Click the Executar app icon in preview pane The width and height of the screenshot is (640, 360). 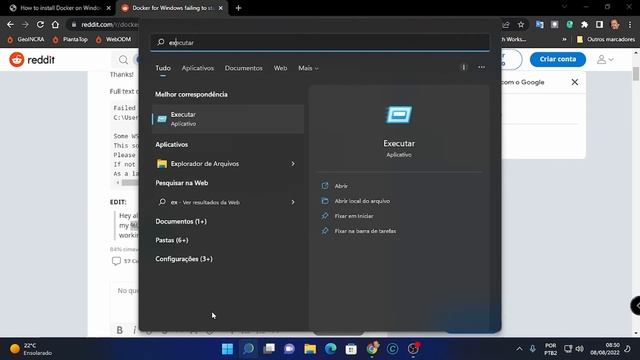tap(399, 115)
